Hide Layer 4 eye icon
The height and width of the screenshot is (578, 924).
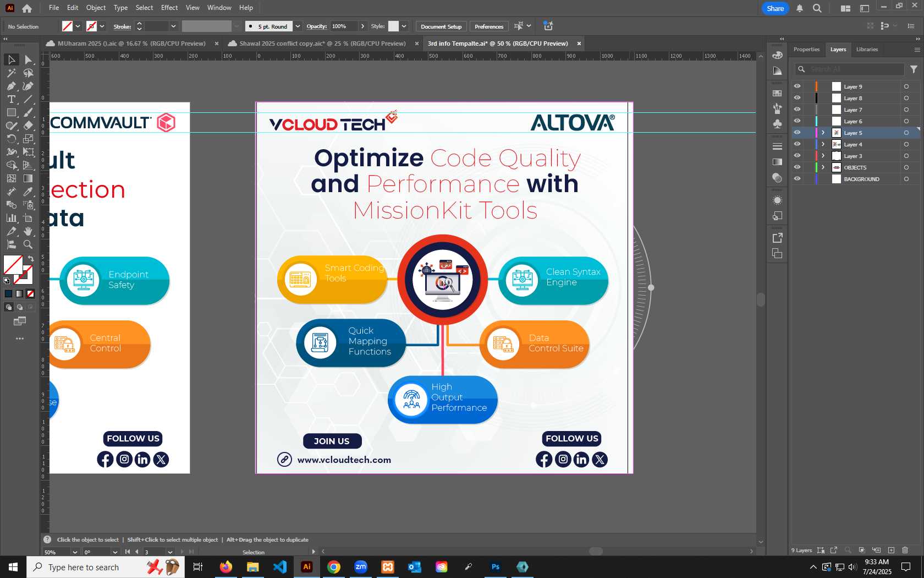click(x=797, y=144)
